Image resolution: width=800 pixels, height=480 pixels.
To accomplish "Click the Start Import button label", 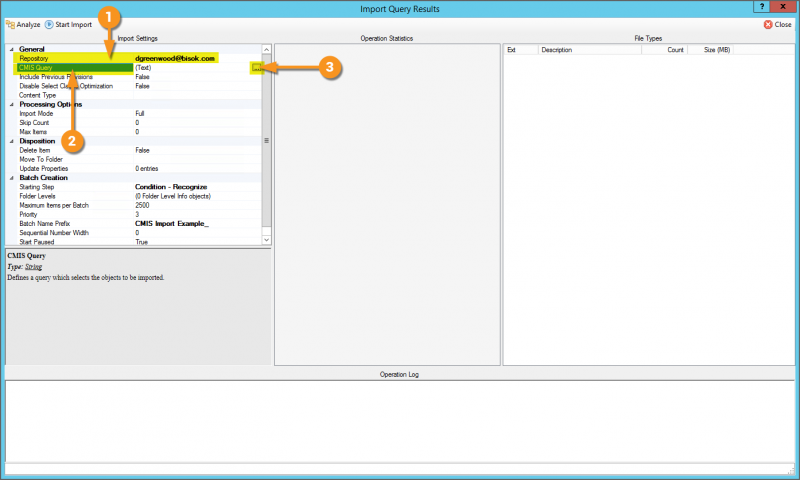I will click(x=73, y=24).
